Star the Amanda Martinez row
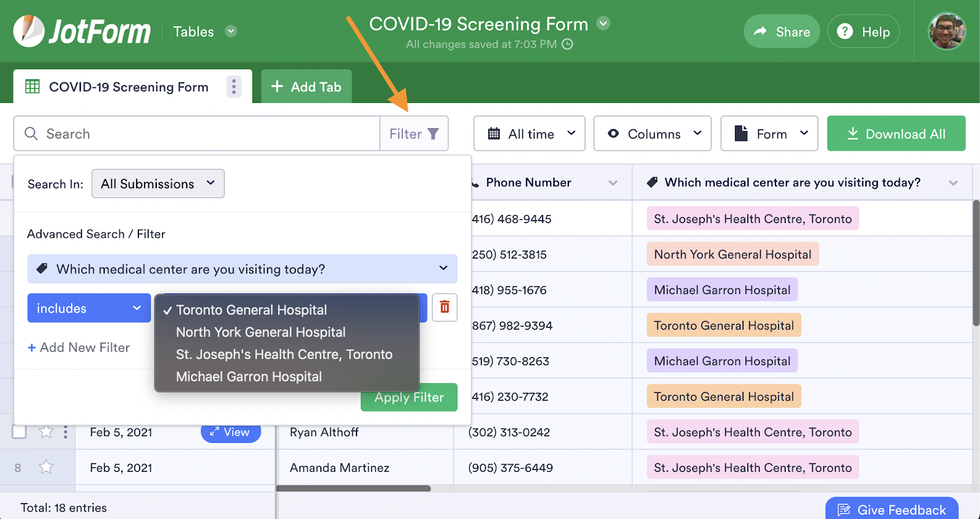The image size is (980, 519). (46, 468)
